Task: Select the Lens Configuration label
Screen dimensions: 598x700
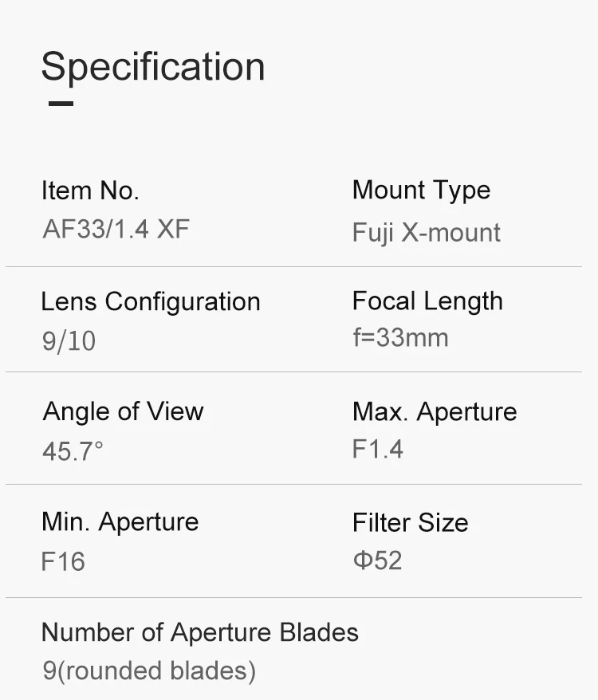Action: coord(151,301)
